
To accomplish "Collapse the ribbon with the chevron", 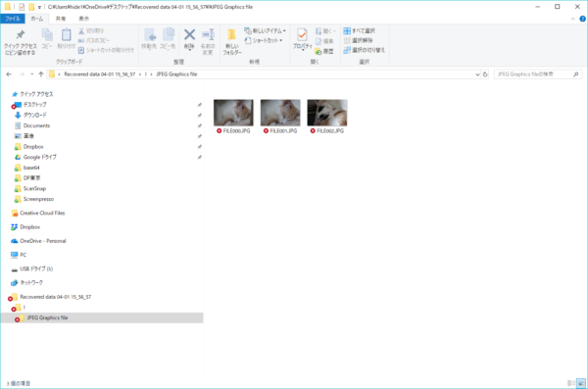I will [x=573, y=19].
